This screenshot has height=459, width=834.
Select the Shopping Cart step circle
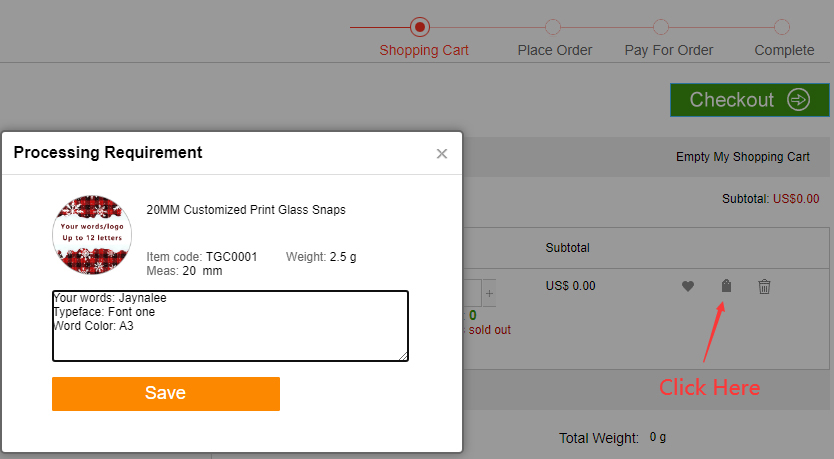[420, 27]
